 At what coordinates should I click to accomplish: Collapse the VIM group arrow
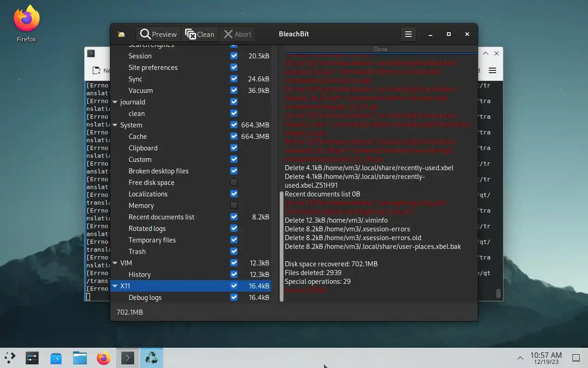(x=115, y=263)
